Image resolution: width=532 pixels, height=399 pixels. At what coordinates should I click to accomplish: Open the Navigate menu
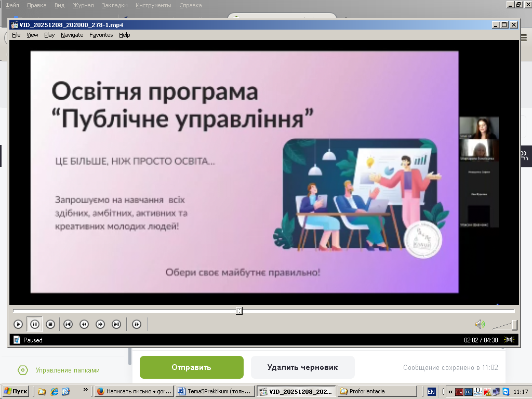pyautogui.click(x=72, y=35)
